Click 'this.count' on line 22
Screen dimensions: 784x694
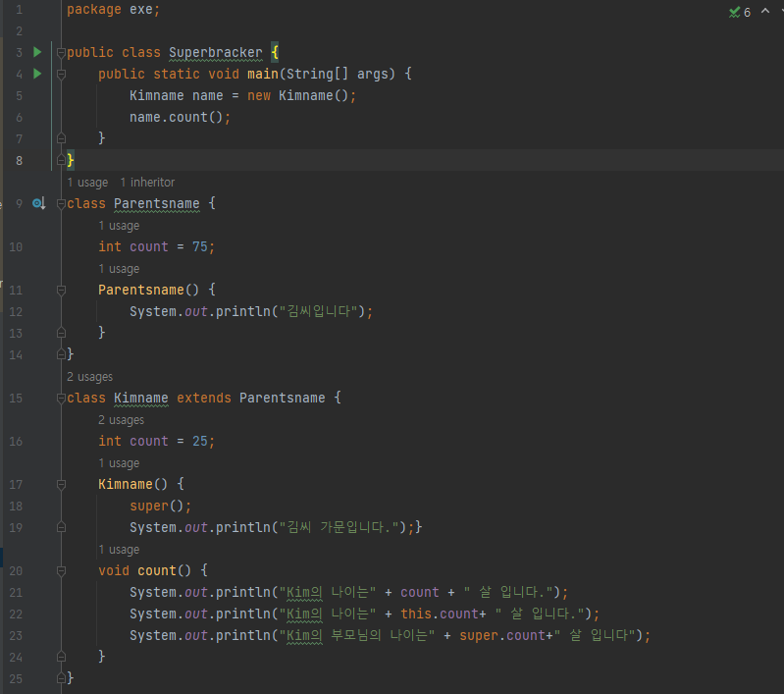click(440, 614)
